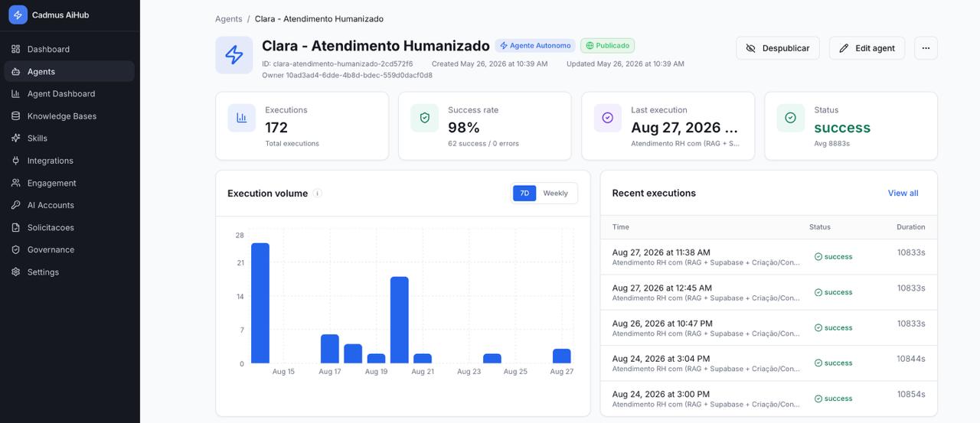Click the Engagement people icon
Image resolution: width=980 pixels, height=423 pixels.
(15, 183)
